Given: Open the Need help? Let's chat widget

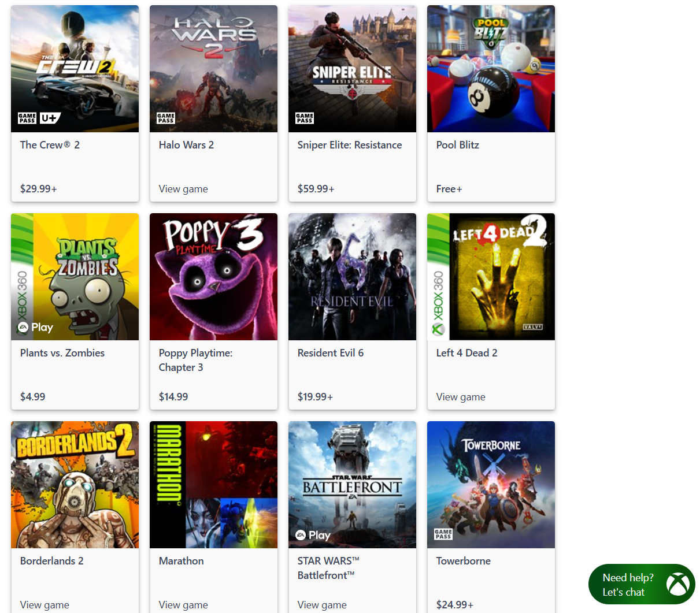Looking at the screenshot, I should point(642,584).
